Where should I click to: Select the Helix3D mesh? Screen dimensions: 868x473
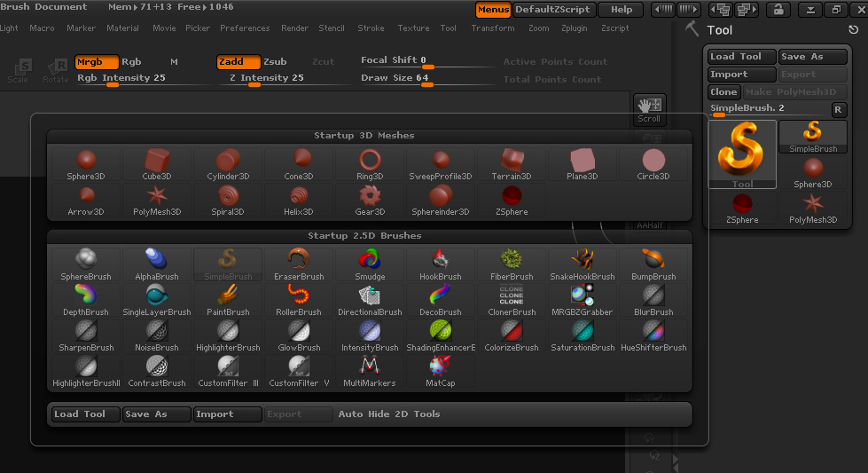pyautogui.click(x=299, y=201)
